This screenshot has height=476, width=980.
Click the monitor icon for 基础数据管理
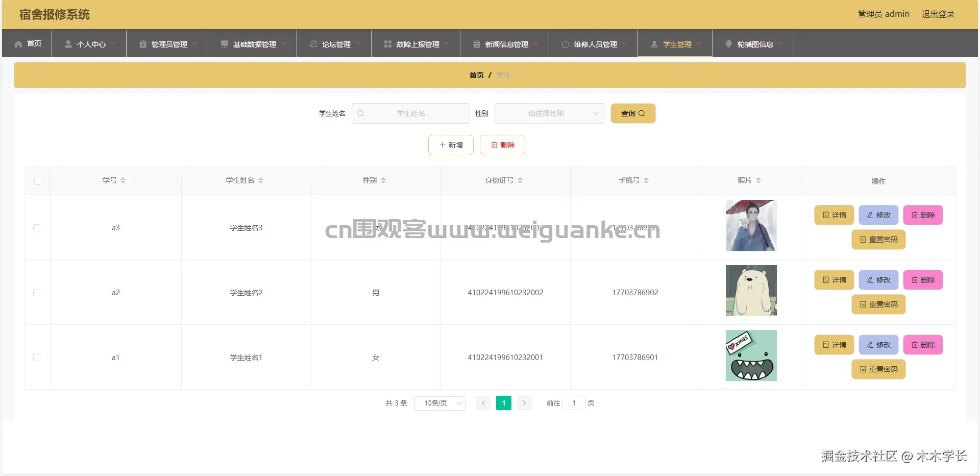click(224, 44)
